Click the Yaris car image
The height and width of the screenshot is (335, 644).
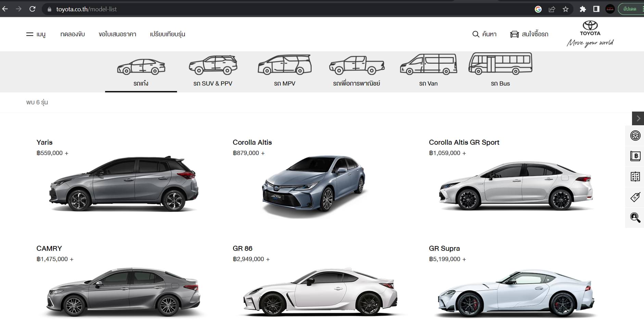click(123, 184)
